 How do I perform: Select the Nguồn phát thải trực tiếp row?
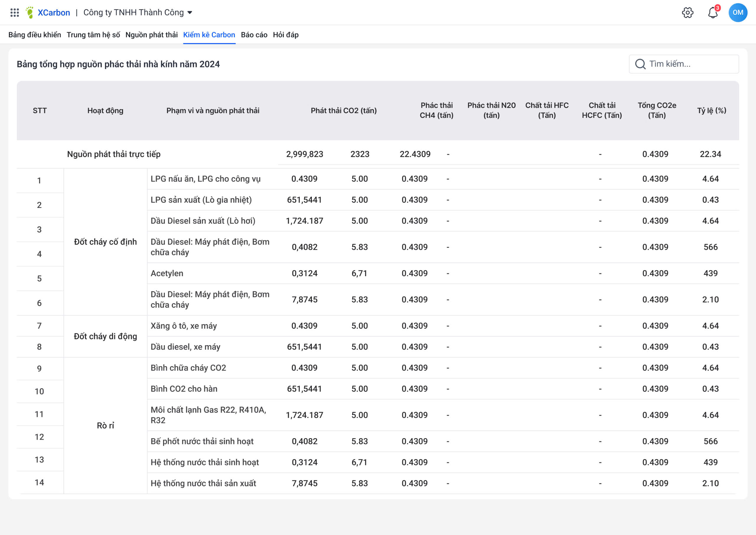pyautogui.click(x=114, y=154)
